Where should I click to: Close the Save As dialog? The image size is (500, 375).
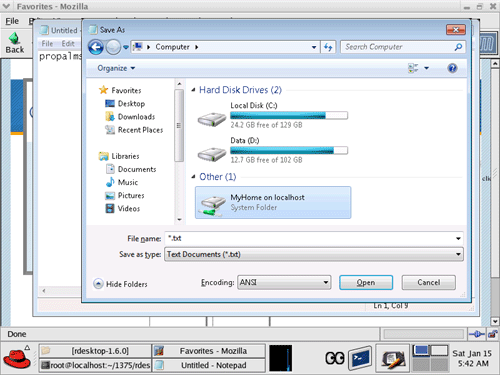pos(456,30)
